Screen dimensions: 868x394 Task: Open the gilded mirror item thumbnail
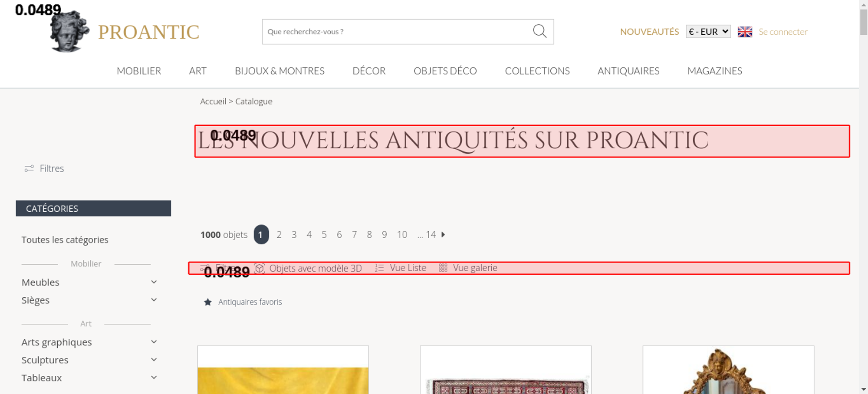(x=728, y=370)
